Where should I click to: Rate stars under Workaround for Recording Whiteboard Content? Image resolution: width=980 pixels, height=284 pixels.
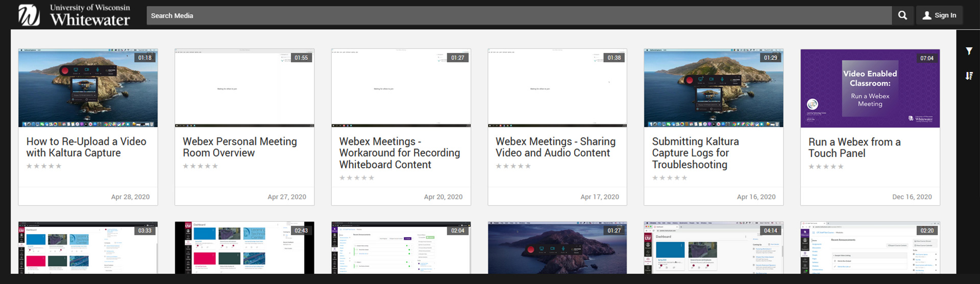[357, 177]
